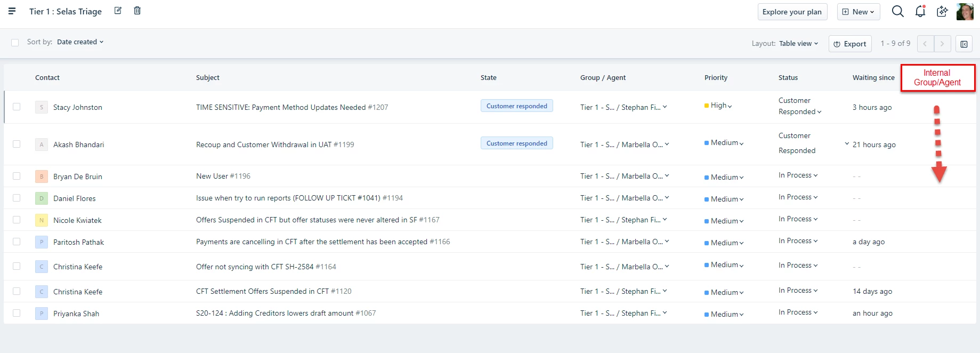Screen dimensions: 980x353
Task: Click the Subject column header
Action: tap(208, 77)
